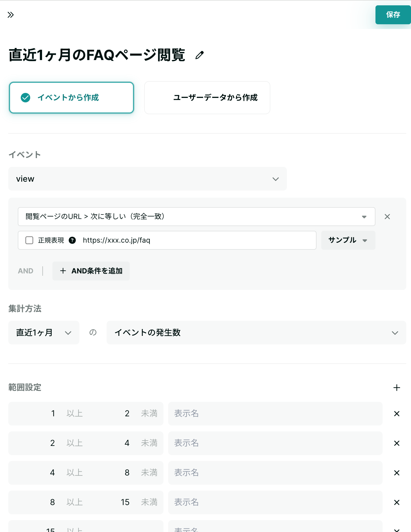Click lower bound value 4 in third range
Image resolution: width=411 pixels, height=532 pixels.
pyautogui.click(x=52, y=473)
